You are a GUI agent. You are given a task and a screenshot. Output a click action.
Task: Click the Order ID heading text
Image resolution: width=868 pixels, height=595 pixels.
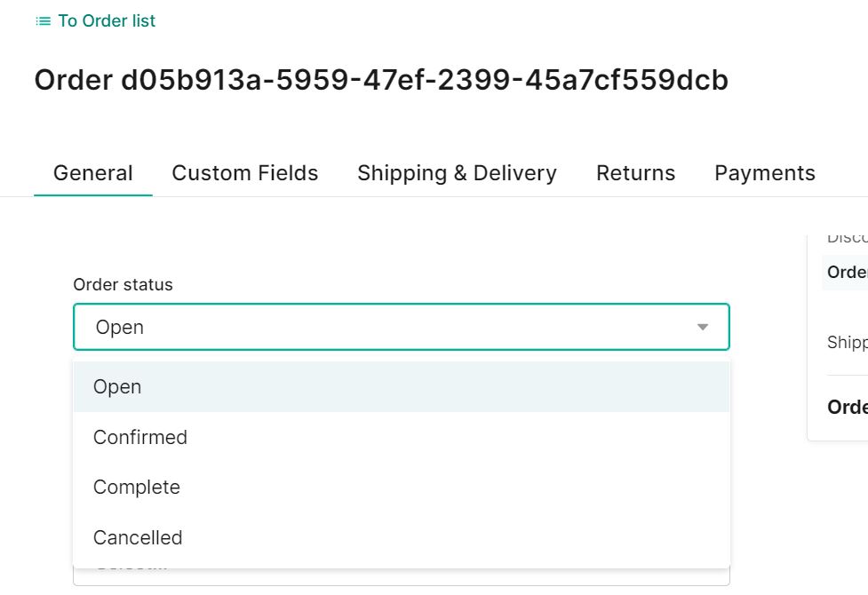pos(381,80)
